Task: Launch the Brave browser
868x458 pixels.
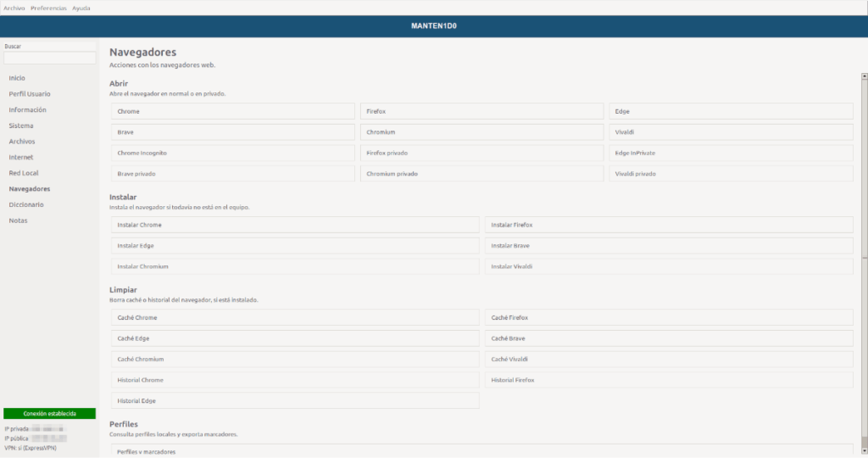Action: [232, 132]
